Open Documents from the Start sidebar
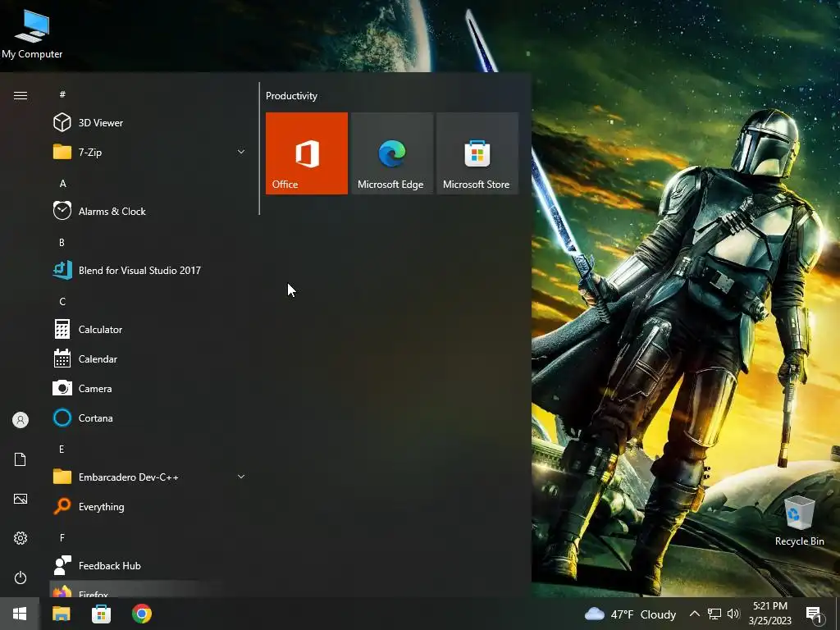840x630 pixels. (x=21, y=459)
